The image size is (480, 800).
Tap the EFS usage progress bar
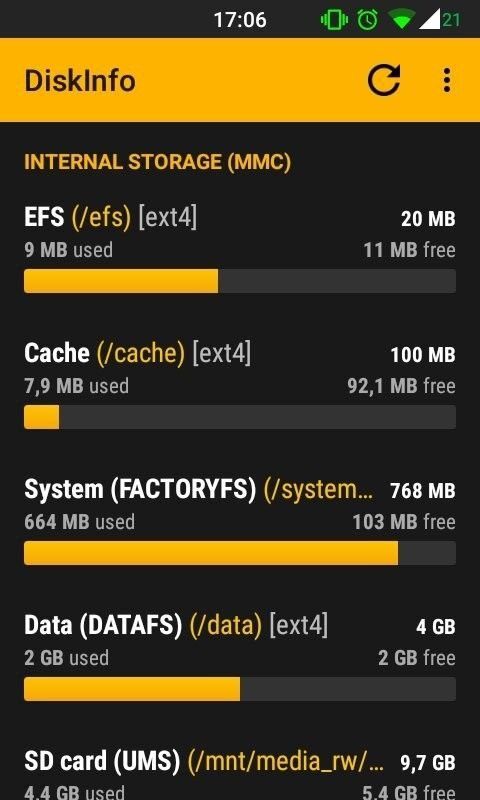coord(240,281)
